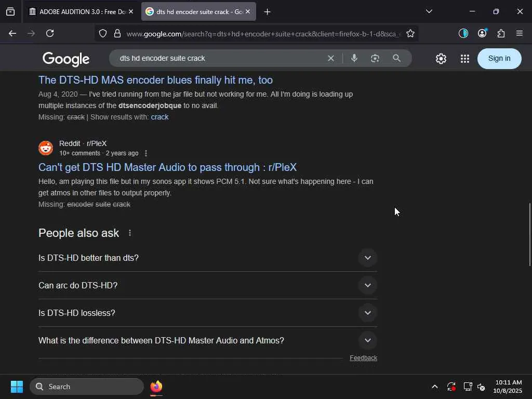Click the Feedback link
This screenshot has width=532, height=399.
363,358
